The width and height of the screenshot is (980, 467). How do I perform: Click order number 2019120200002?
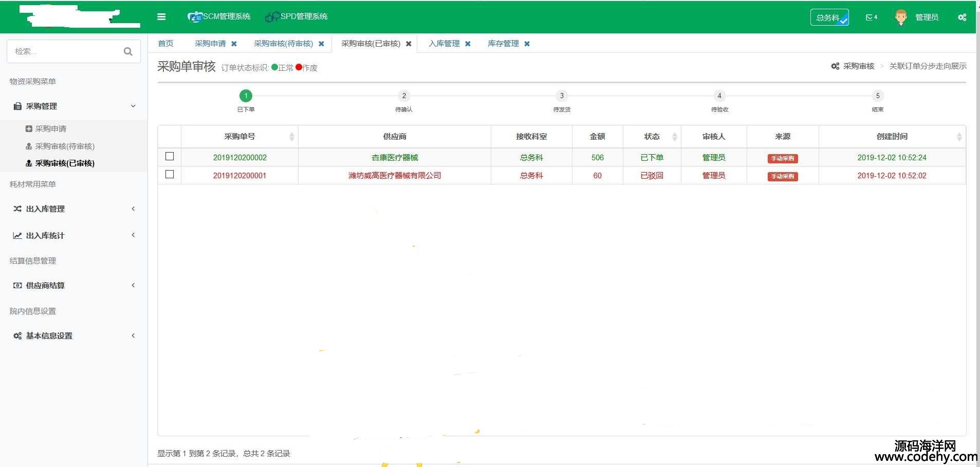point(240,158)
